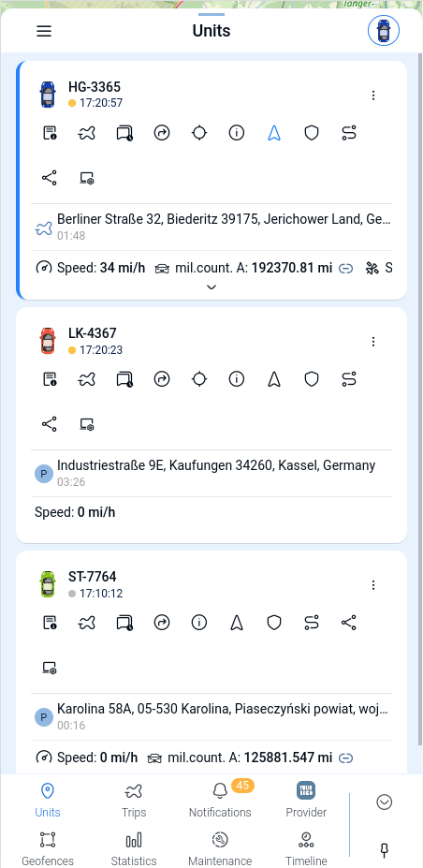Expand HG-3365 sensor details chevron

211,287
